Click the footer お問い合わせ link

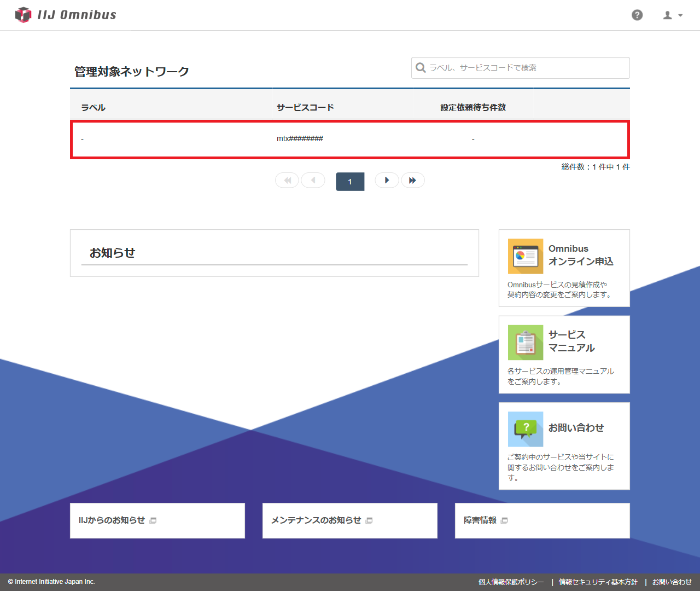[x=672, y=582]
